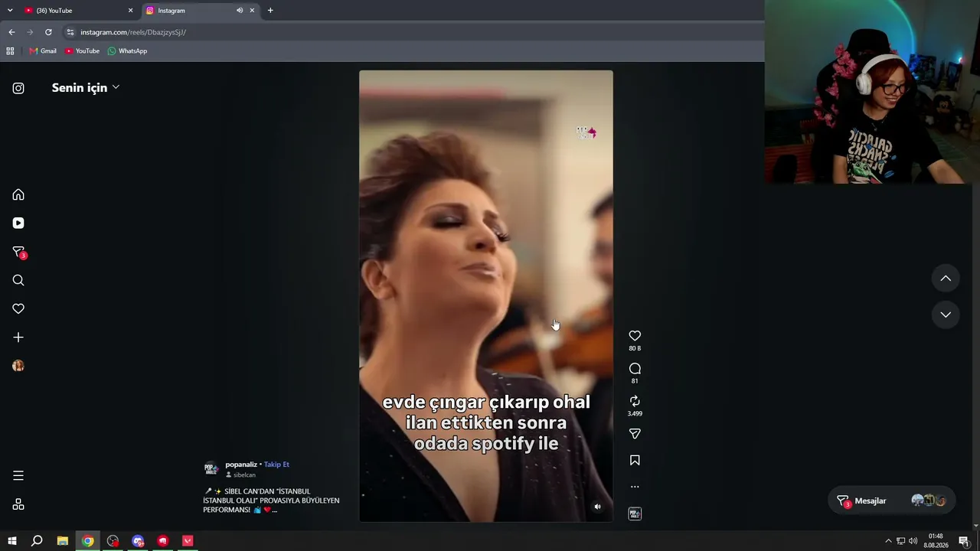Save the reel with the bookmark icon
Viewport: 980px width, 551px height.
pyautogui.click(x=635, y=461)
